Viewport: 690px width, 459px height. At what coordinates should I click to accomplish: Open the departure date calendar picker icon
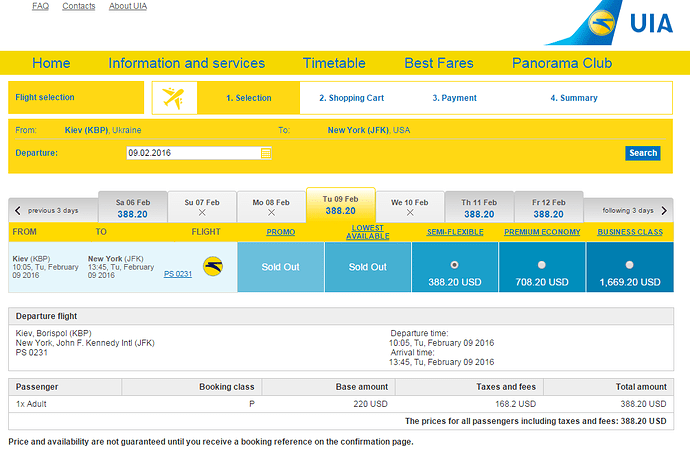(266, 153)
